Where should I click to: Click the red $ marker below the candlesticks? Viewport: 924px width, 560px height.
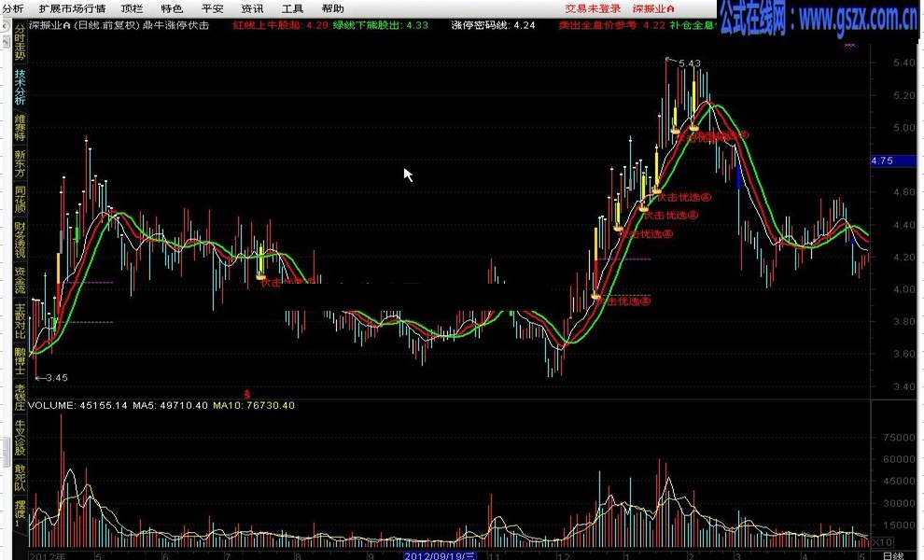tap(247, 394)
